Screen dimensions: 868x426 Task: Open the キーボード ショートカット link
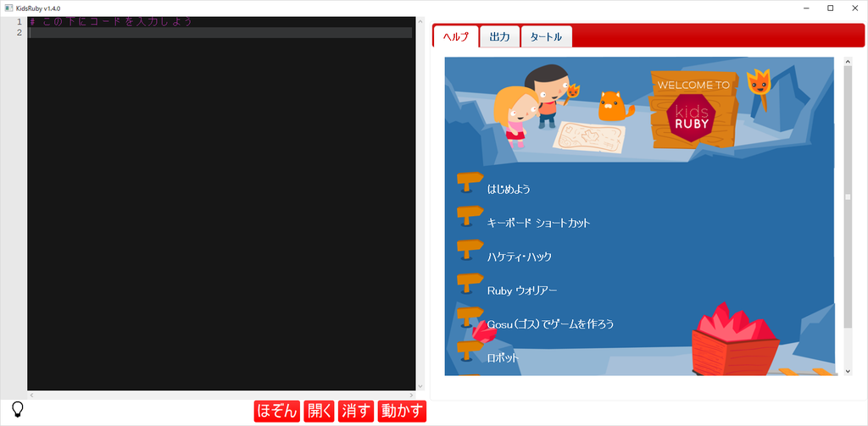538,223
